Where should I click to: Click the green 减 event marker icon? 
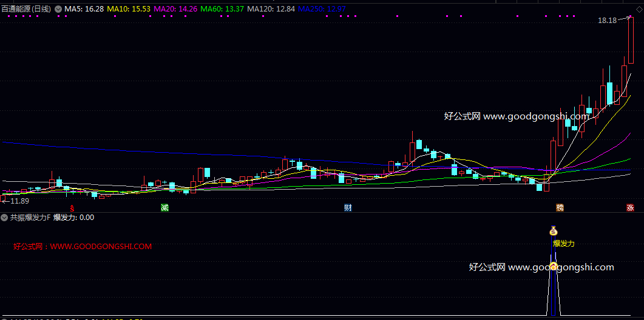tap(164, 208)
